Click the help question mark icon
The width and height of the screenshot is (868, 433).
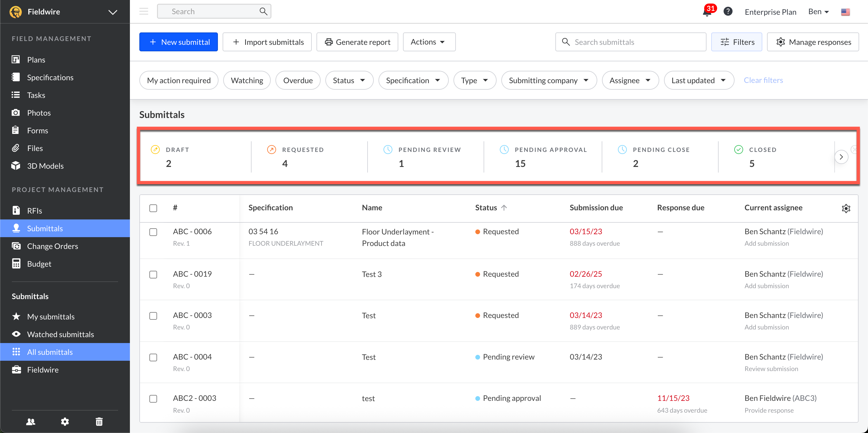(x=728, y=12)
